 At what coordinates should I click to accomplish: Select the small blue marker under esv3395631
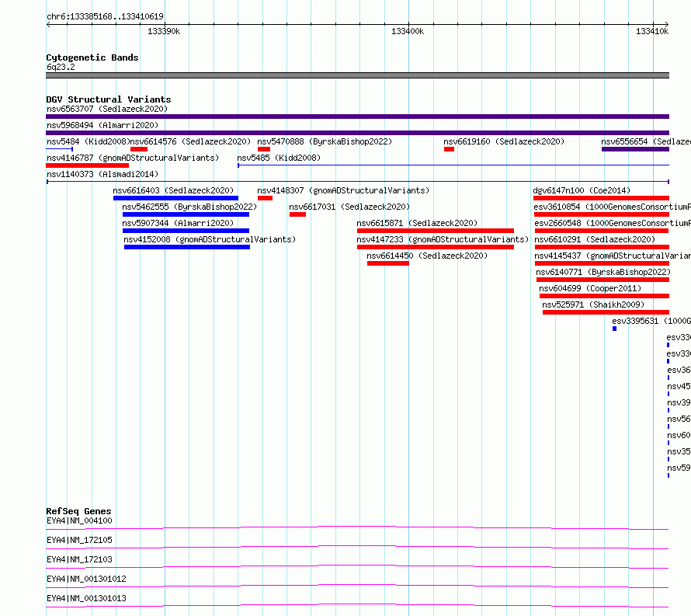pos(614,329)
